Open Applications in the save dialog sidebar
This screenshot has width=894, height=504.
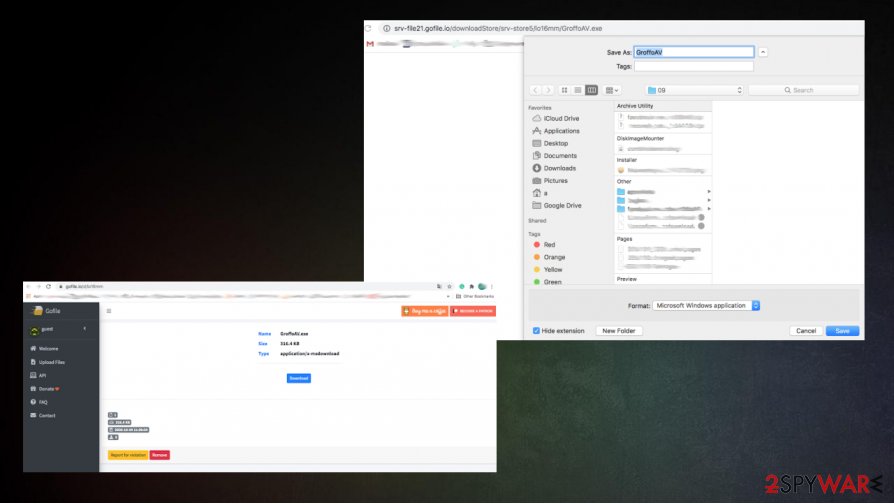pyautogui.click(x=556, y=131)
